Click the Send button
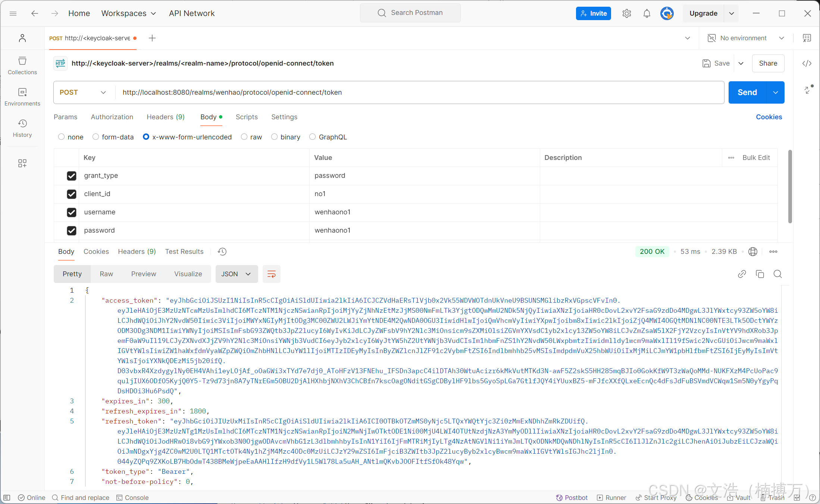This screenshot has height=504, width=820. tap(747, 92)
